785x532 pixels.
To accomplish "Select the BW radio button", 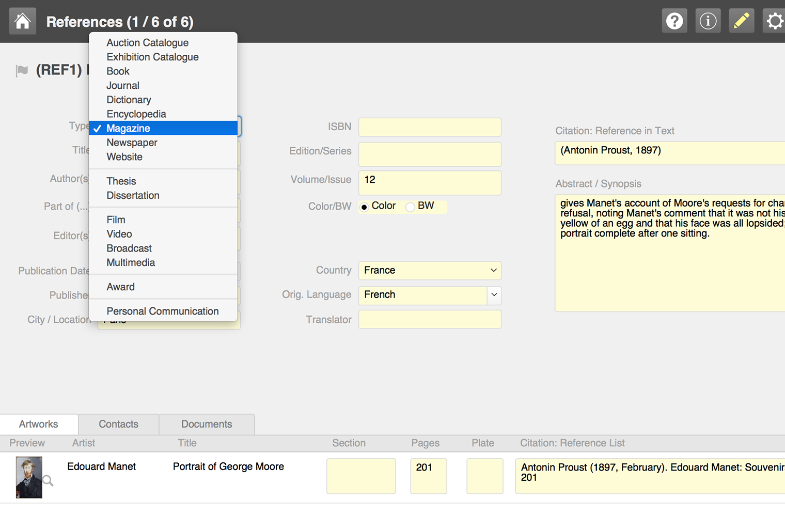I will [411, 207].
